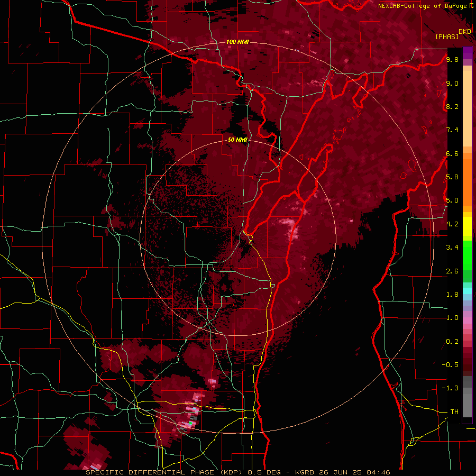Click the 7.4 value on the scale
This screenshot has height=476, width=476.
click(x=452, y=130)
